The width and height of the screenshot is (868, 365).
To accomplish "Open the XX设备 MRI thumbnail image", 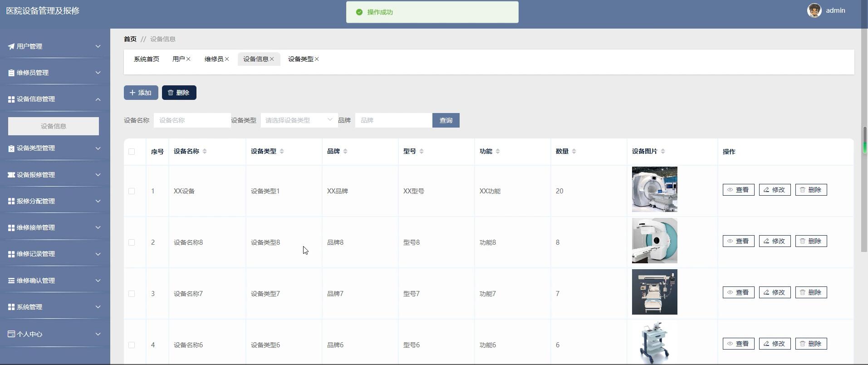I will pyautogui.click(x=654, y=189).
